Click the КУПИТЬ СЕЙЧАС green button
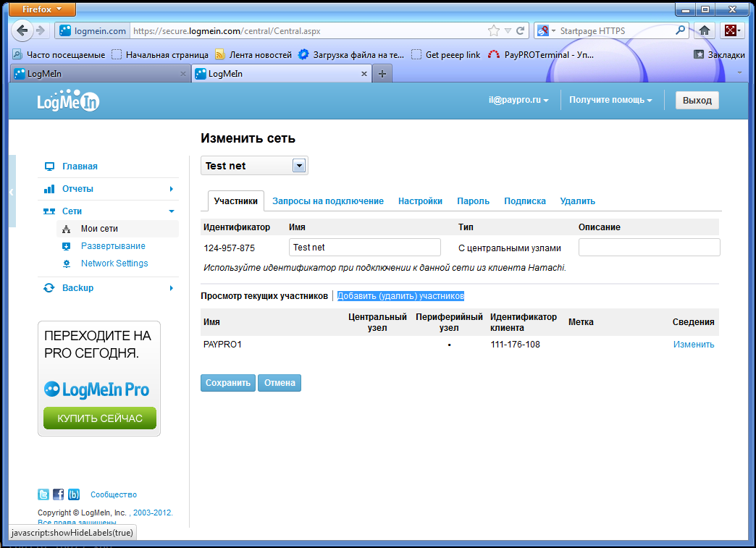 coord(100,418)
